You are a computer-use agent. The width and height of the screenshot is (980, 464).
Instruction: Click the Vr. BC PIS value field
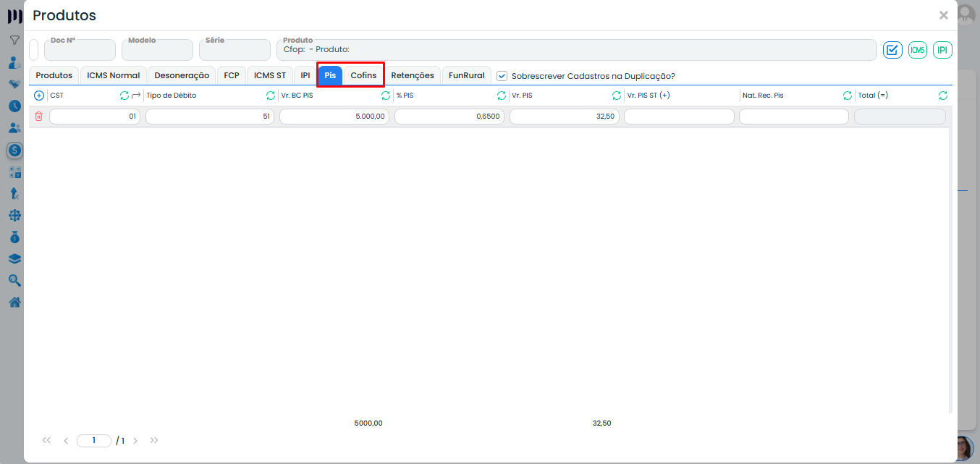[x=334, y=117]
